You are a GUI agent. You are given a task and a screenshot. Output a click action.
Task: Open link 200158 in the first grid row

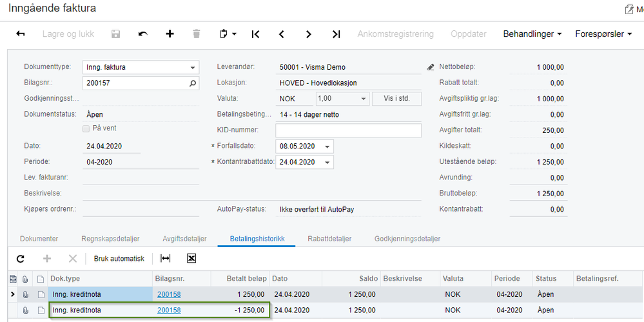(x=169, y=294)
